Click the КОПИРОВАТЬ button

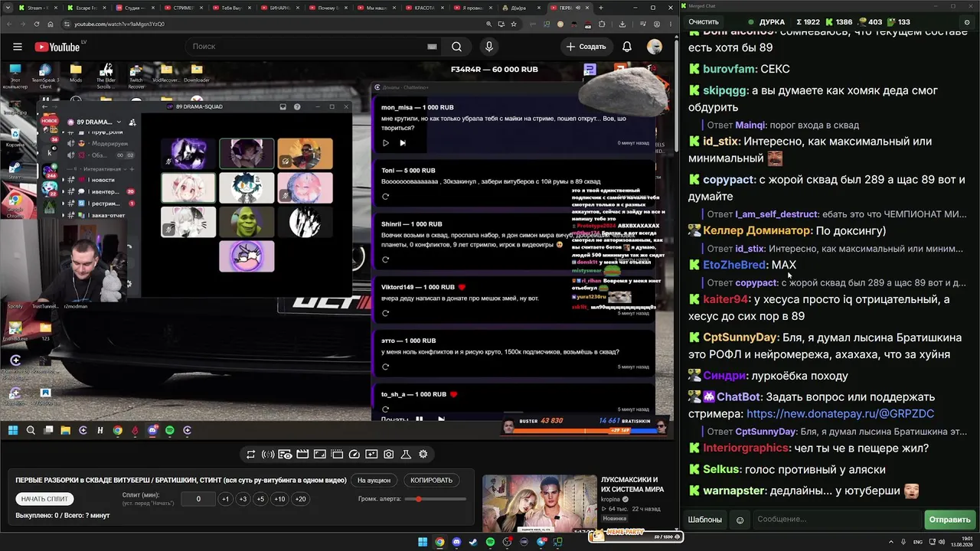click(431, 481)
